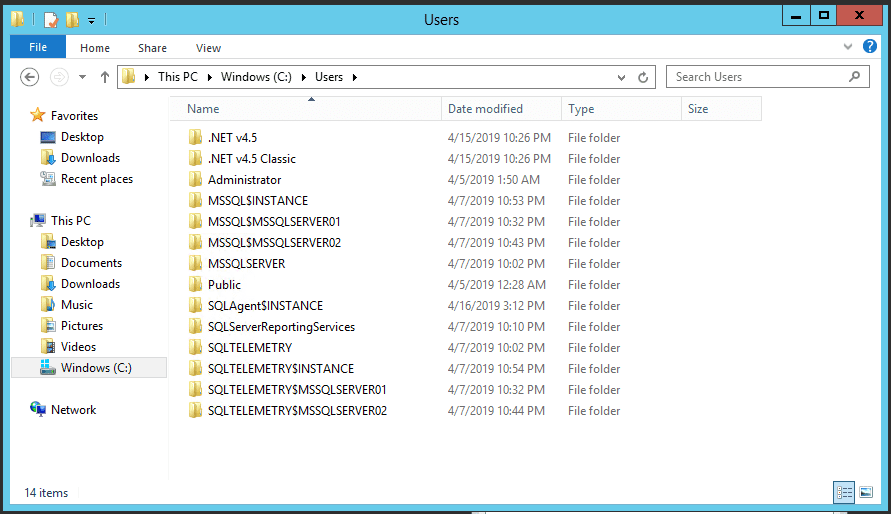Click the Up one level arrow

click(x=105, y=77)
